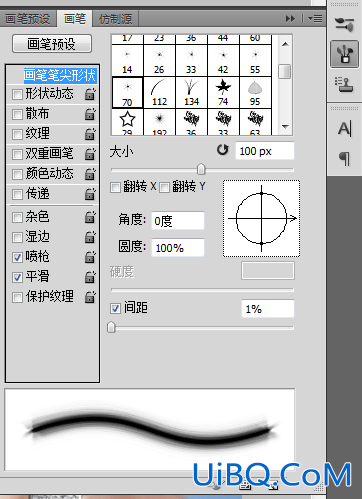The height and width of the screenshot is (499, 362).
Task: Open the 仿制源 tab
Action: coord(115,19)
